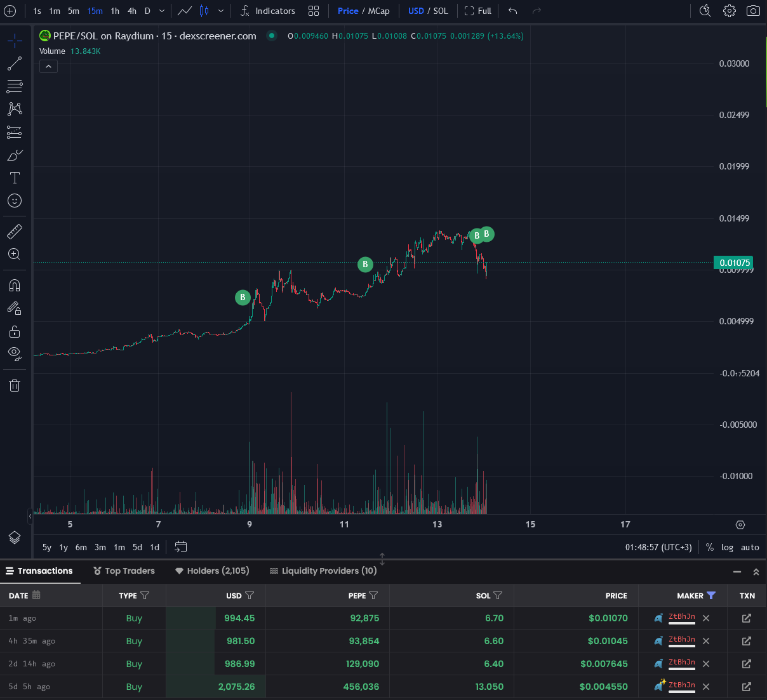Image resolution: width=767 pixels, height=700 pixels.
Task: Open the USD column filter
Action: click(x=250, y=595)
